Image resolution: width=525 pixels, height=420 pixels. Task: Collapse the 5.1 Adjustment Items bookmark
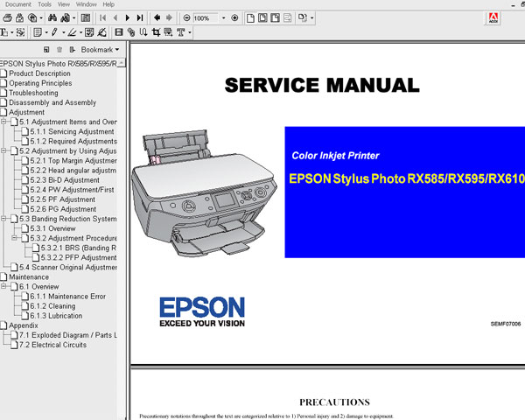coord(3,122)
